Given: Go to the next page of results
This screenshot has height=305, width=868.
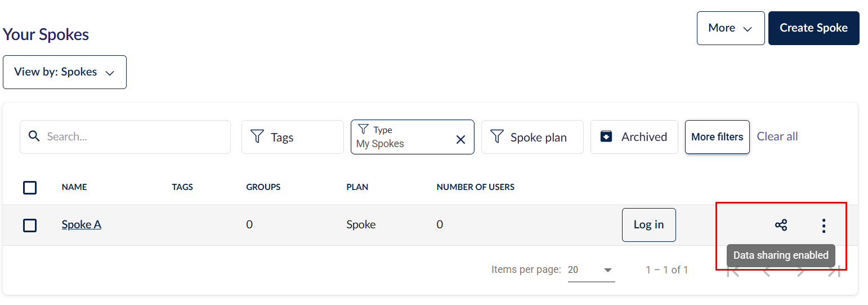Looking at the screenshot, I should click(x=801, y=271).
